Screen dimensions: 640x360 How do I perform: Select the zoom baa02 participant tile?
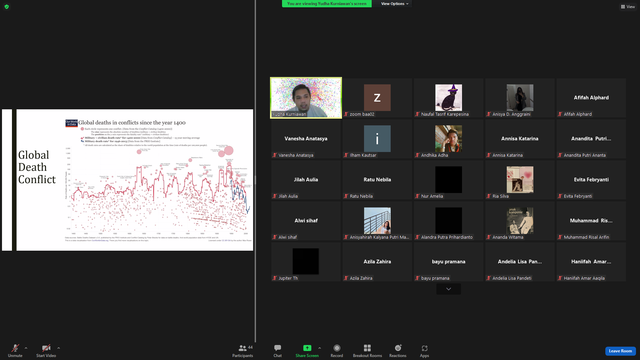coord(377,98)
